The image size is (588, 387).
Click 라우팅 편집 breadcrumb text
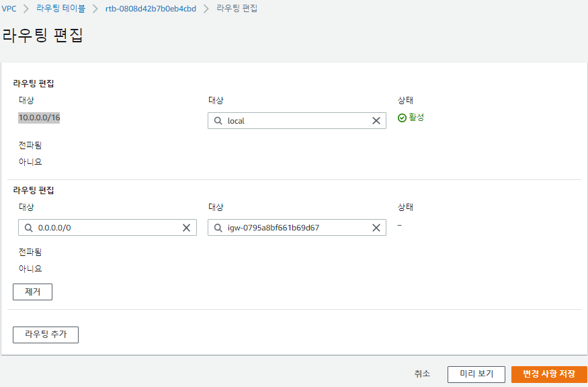tap(237, 9)
